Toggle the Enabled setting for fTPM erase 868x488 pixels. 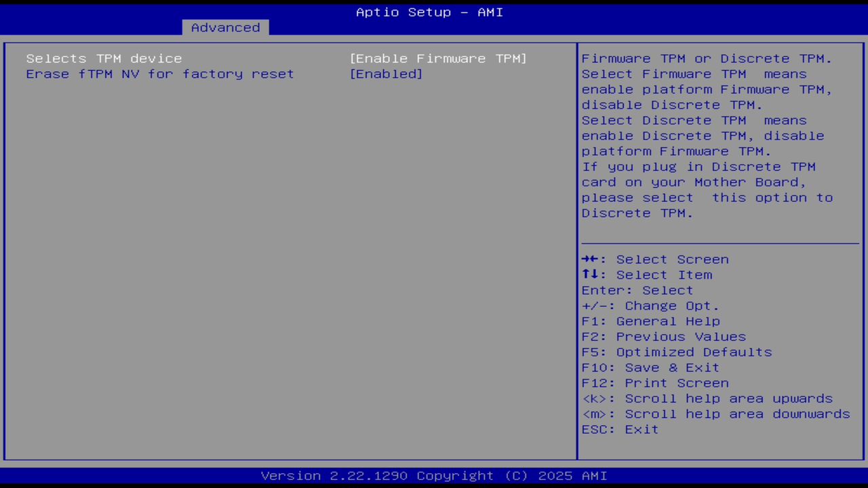coord(386,74)
